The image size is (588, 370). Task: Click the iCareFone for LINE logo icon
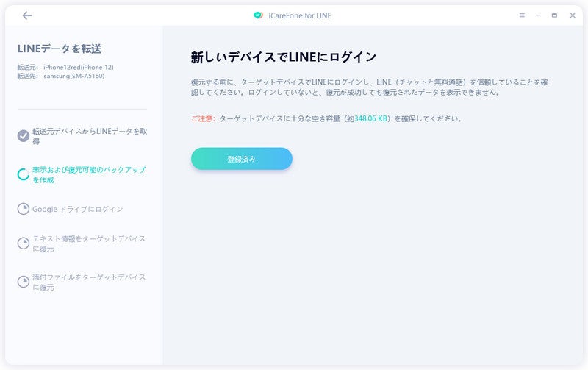point(258,15)
